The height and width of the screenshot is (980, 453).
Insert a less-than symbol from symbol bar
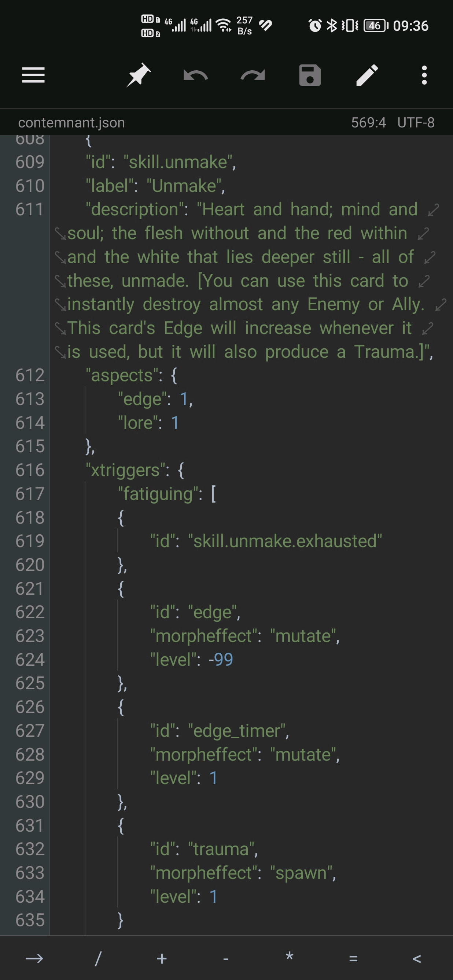click(x=417, y=958)
